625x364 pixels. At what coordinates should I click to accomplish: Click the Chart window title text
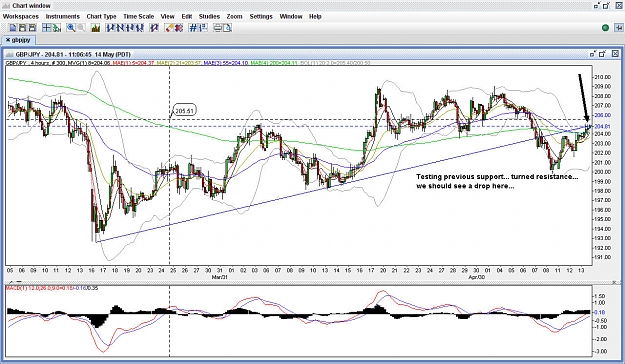(x=31, y=6)
